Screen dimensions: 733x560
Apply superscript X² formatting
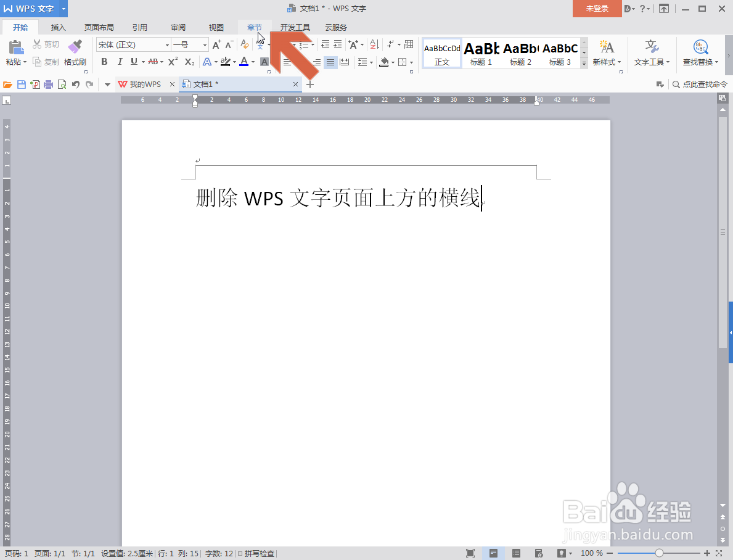[173, 62]
